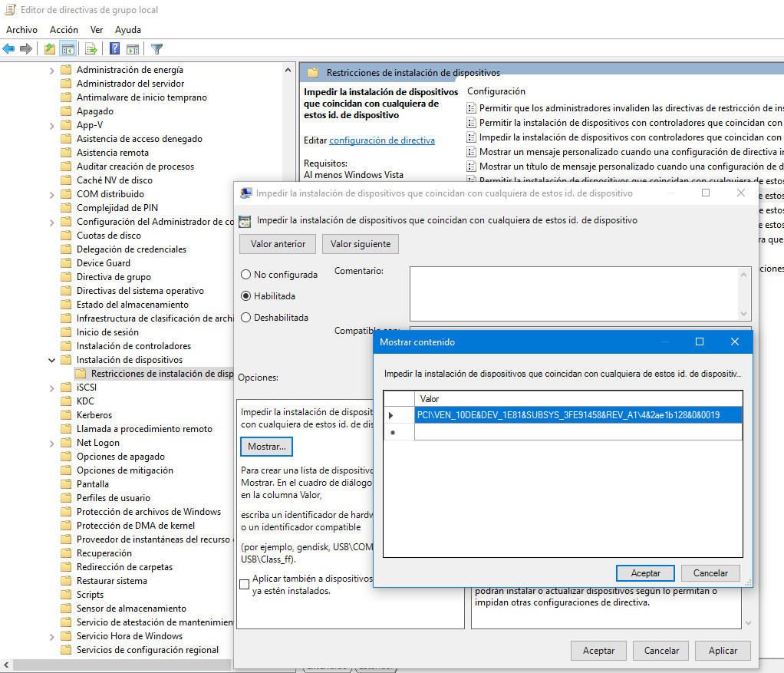Click the policy icon beside 'Permitir que los administradores invaliden'

pyautogui.click(x=471, y=108)
